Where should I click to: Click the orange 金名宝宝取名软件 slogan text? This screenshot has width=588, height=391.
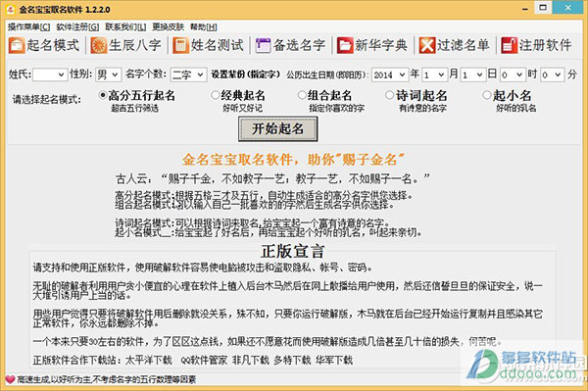(x=294, y=160)
